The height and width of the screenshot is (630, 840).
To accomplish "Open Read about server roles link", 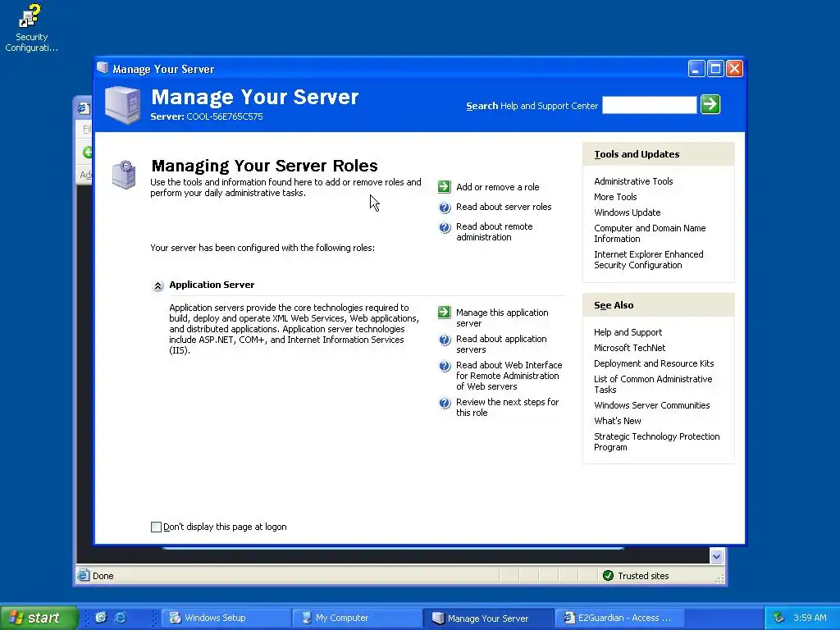I will point(504,207).
